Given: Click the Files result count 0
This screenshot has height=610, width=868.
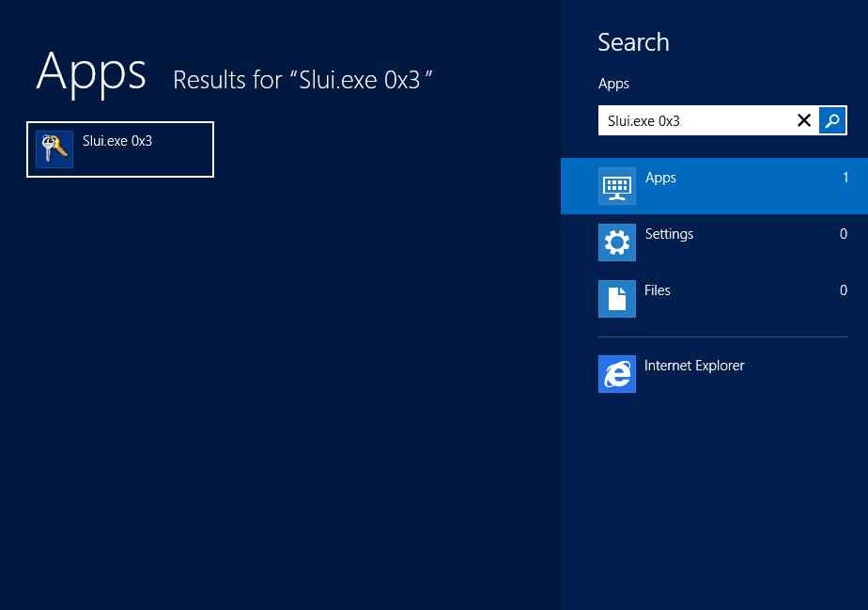Looking at the screenshot, I should 844,290.
